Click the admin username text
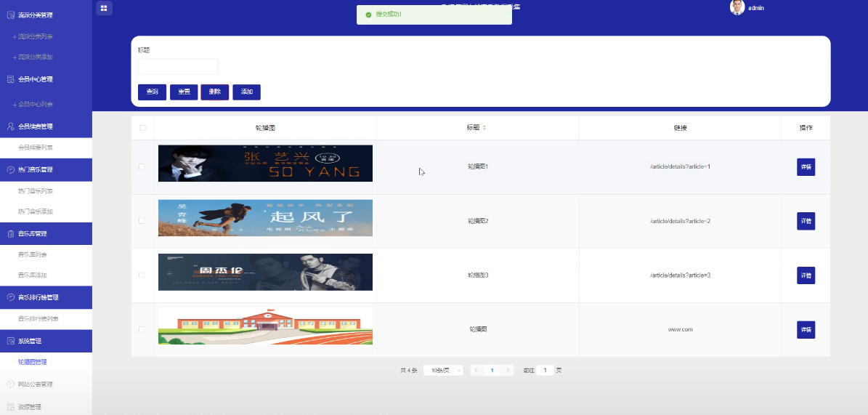 pos(756,8)
